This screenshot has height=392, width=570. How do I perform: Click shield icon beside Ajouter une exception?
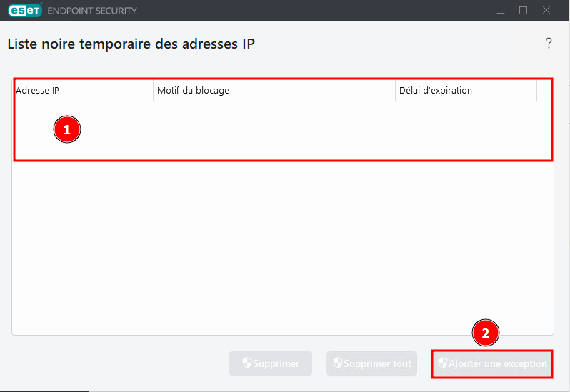[443, 363]
